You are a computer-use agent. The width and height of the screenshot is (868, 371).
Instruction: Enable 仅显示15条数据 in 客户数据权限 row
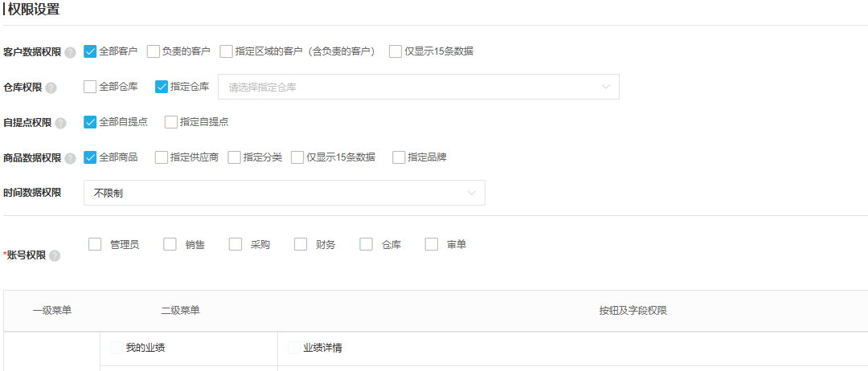(x=395, y=51)
